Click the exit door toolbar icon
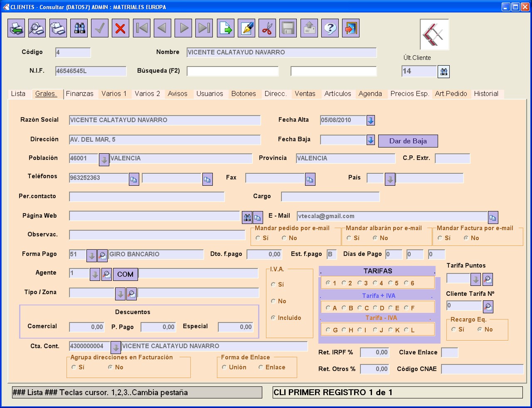Viewport: 532px width, 408px height. [351, 28]
